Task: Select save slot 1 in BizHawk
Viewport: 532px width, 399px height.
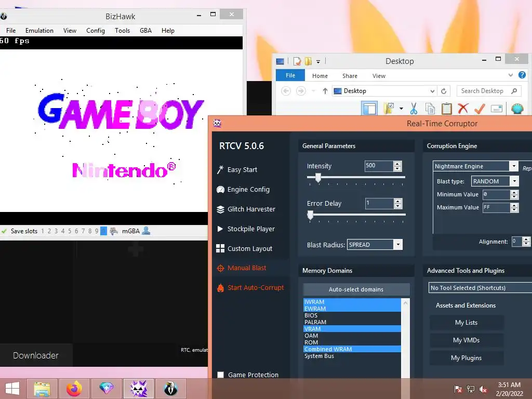Action: pyautogui.click(x=43, y=231)
